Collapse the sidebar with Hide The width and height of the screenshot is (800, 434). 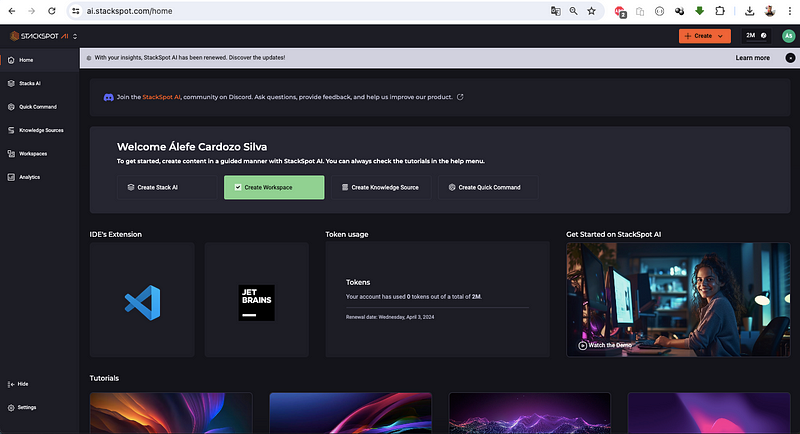(18, 384)
